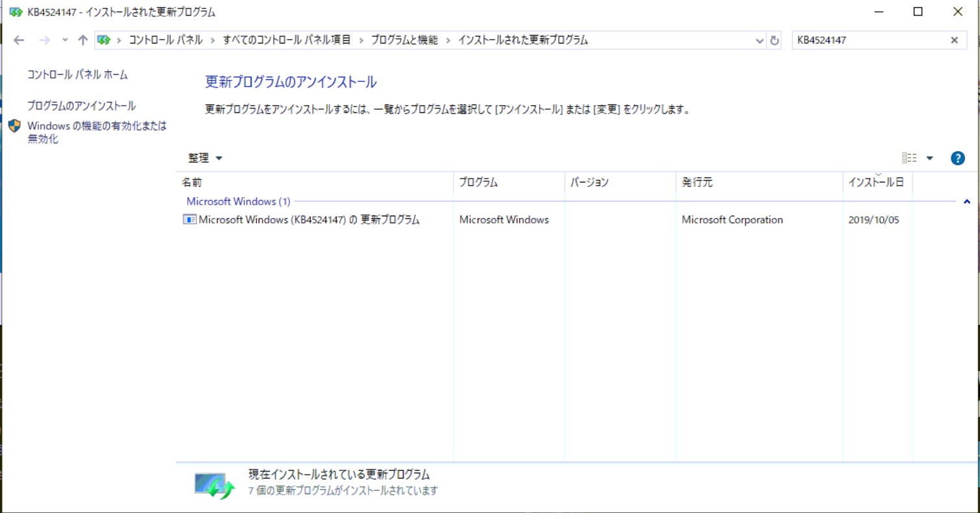Screen dimensions: 980x513
Task: Sort by インストール日 column header
Action: (x=877, y=182)
